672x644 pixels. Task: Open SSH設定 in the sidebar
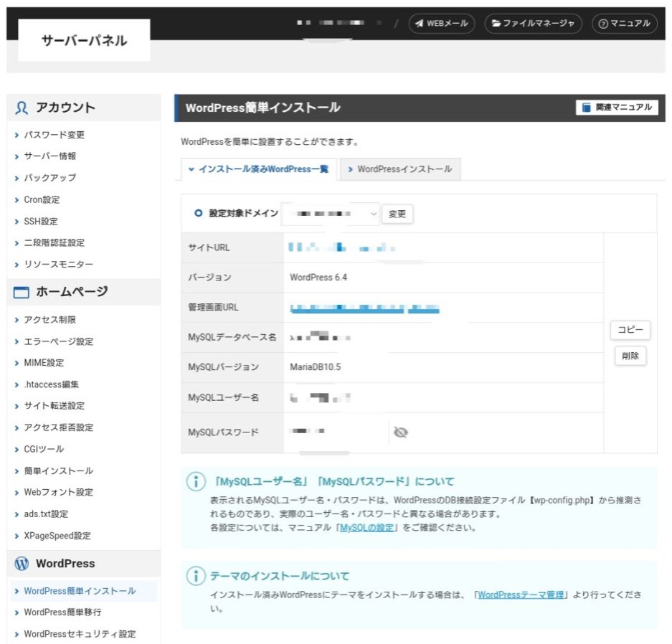point(41,222)
